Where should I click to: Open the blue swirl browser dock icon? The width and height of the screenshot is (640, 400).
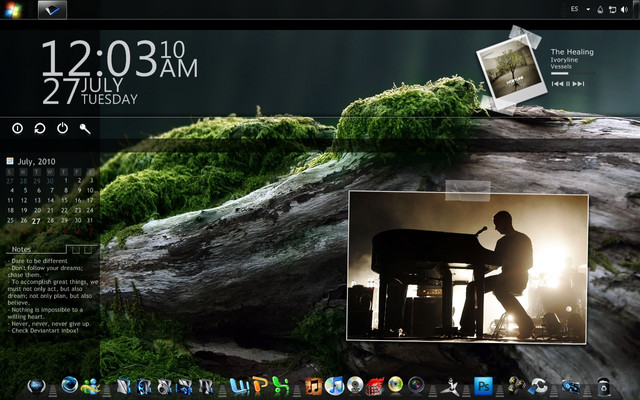click(70, 385)
